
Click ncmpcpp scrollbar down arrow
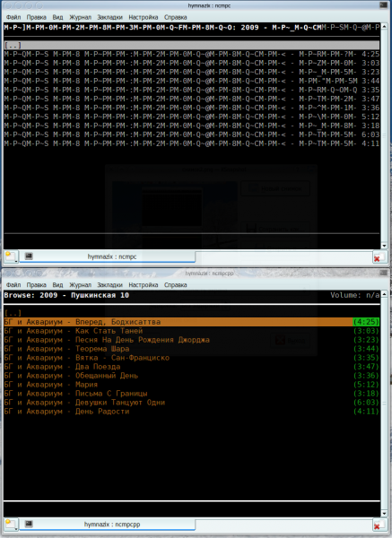384,514
